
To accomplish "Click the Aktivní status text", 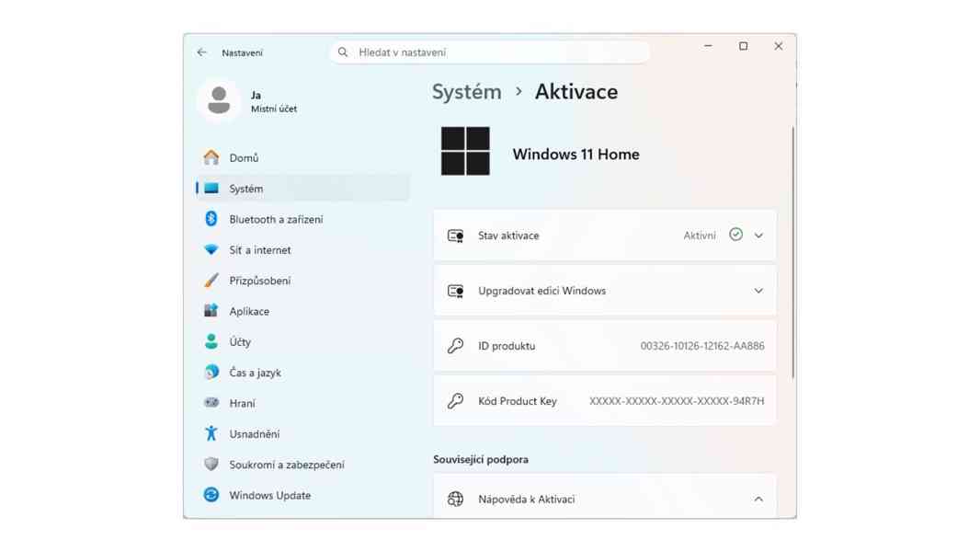I will tap(700, 236).
